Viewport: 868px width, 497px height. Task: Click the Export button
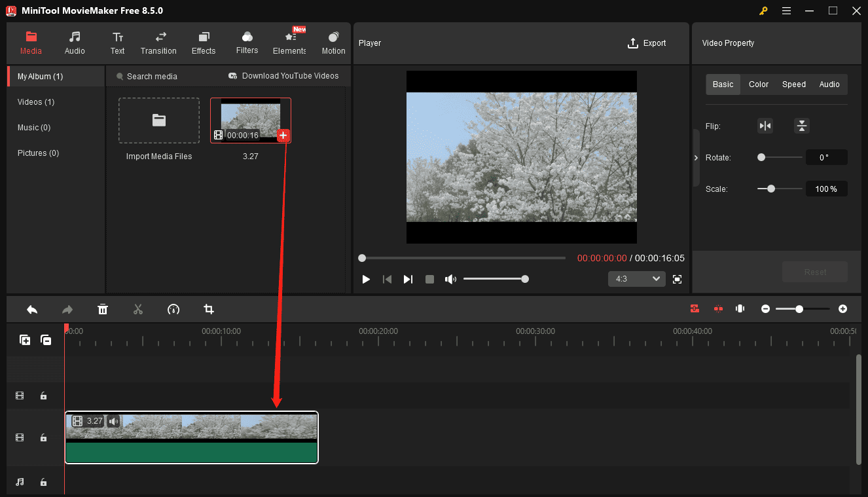click(647, 43)
